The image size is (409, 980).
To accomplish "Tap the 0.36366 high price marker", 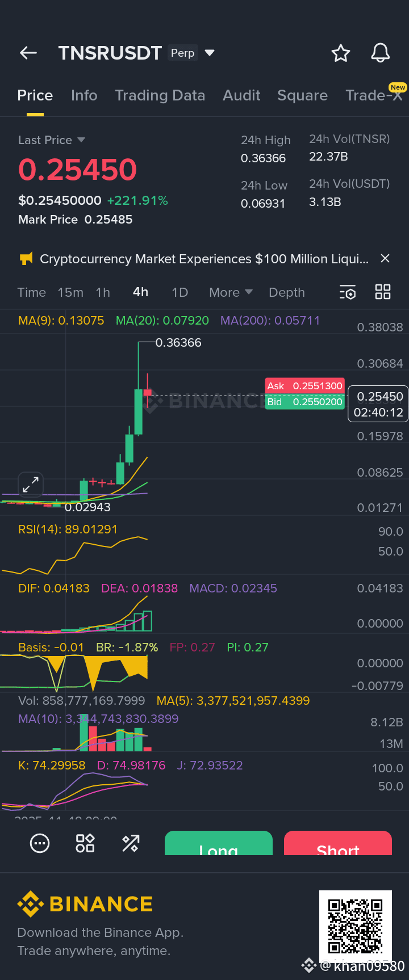I will [x=178, y=343].
